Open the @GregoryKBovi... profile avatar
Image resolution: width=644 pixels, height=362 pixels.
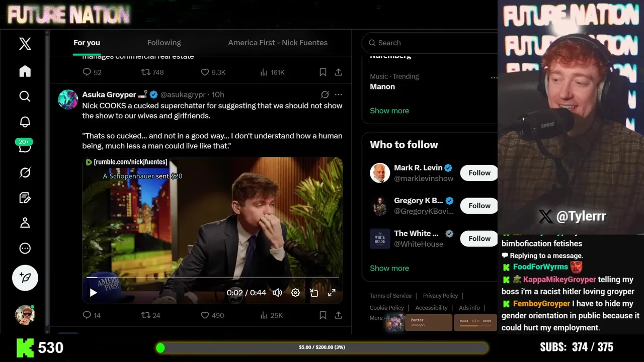(x=380, y=206)
